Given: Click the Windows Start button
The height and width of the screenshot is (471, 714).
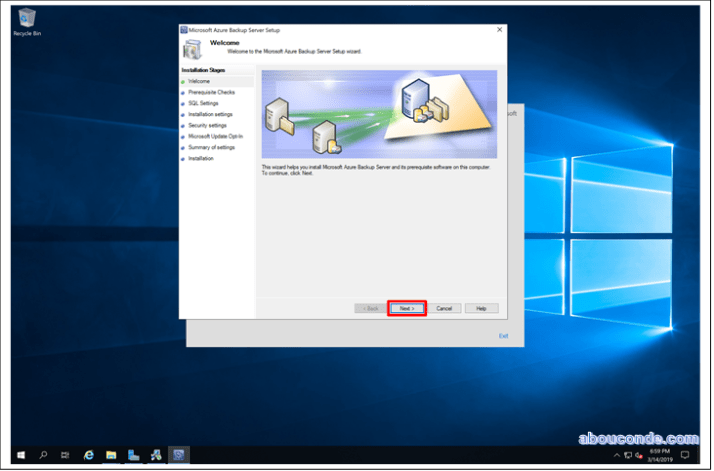Looking at the screenshot, I should pos(20,455).
